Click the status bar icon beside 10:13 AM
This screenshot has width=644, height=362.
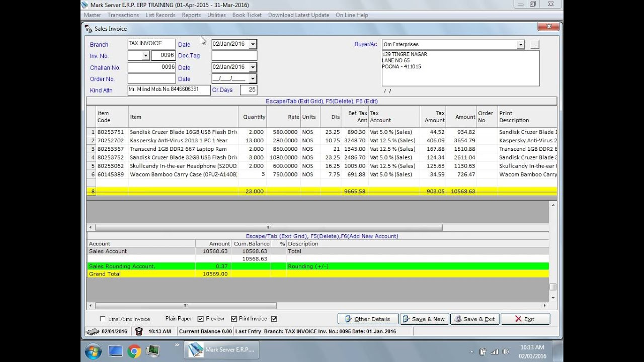[139, 331]
